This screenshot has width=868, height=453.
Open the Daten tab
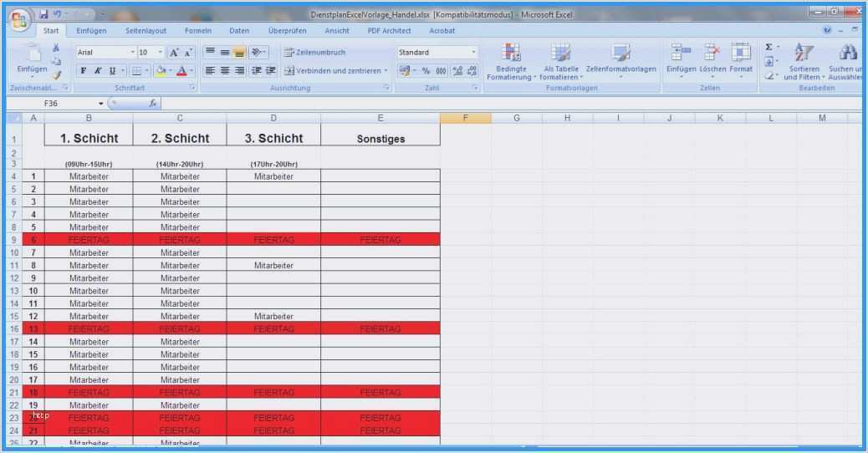[x=239, y=31]
